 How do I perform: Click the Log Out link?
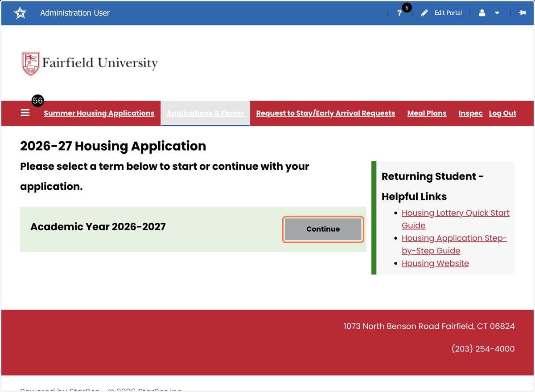(x=502, y=113)
